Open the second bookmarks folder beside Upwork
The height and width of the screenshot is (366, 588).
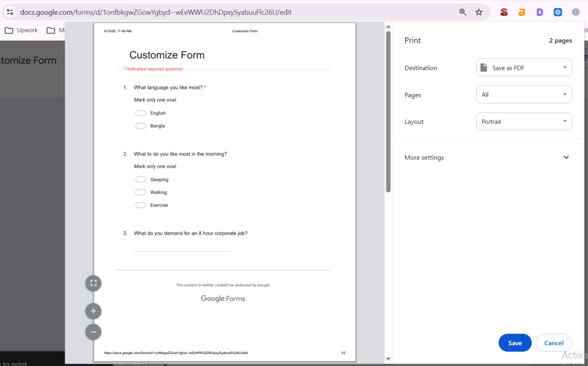point(56,30)
